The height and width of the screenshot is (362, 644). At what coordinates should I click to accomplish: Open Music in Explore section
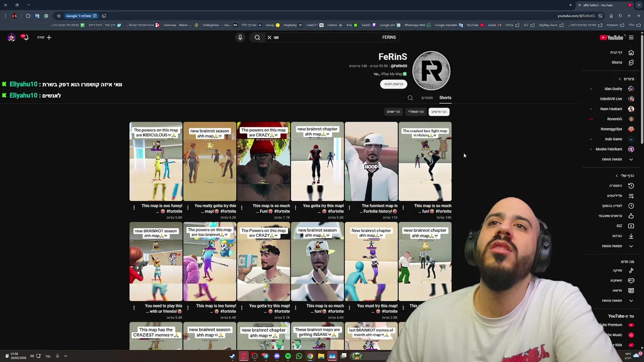622,270
